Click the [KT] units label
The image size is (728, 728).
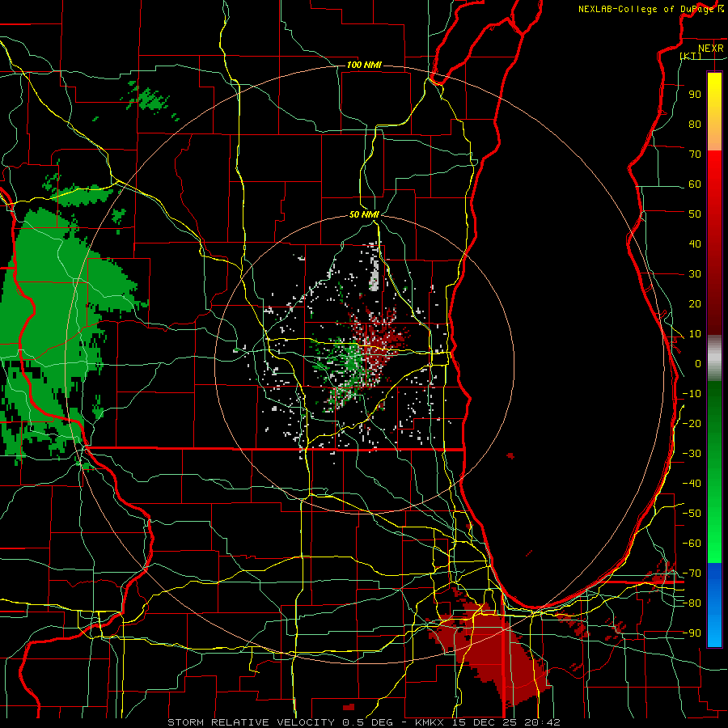coord(691,56)
